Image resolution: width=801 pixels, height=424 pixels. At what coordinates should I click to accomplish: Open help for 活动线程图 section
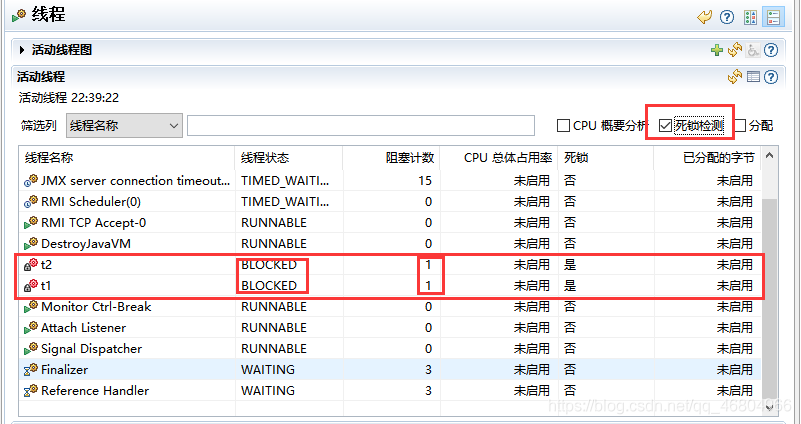[771, 50]
